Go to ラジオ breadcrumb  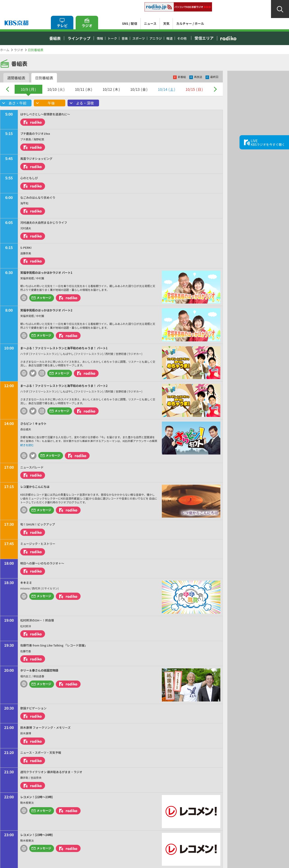pos(18,50)
